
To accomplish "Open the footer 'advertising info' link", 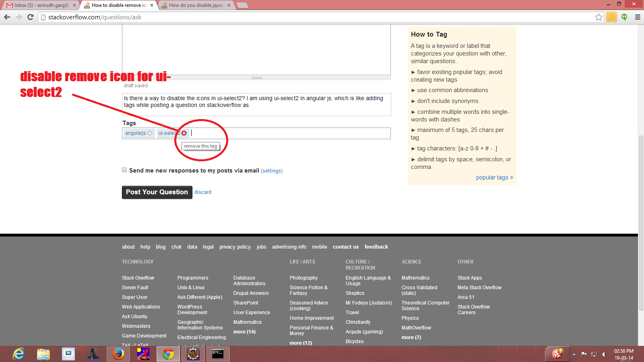I will point(289,247).
